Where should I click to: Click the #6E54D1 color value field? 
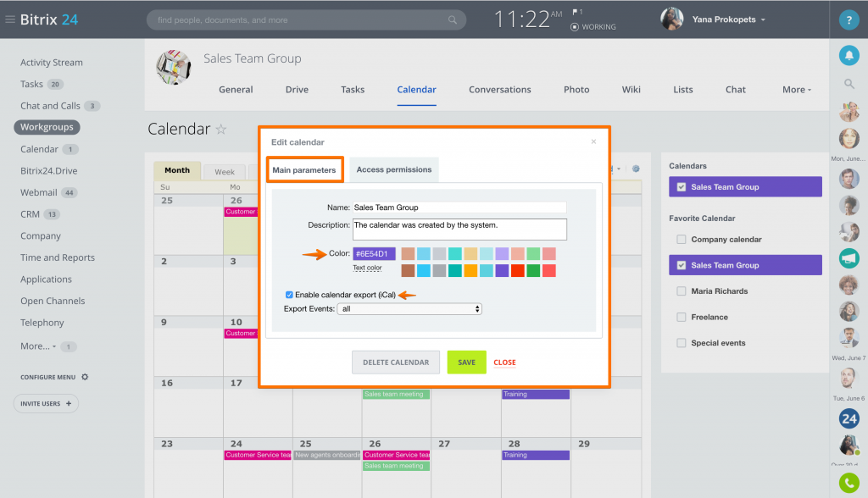coord(374,254)
